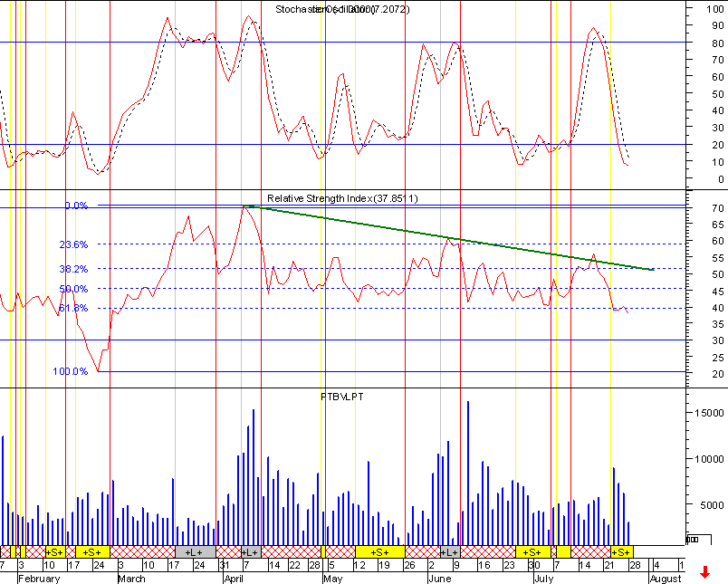Click the 10000 value on volume axis

[709, 459]
